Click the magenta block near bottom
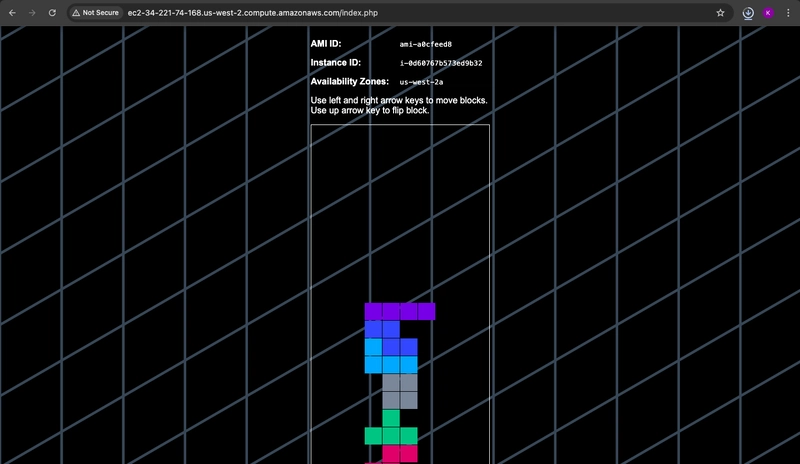Image resolution: width=800 pixels, height=464 pixels. coord(400,453)
